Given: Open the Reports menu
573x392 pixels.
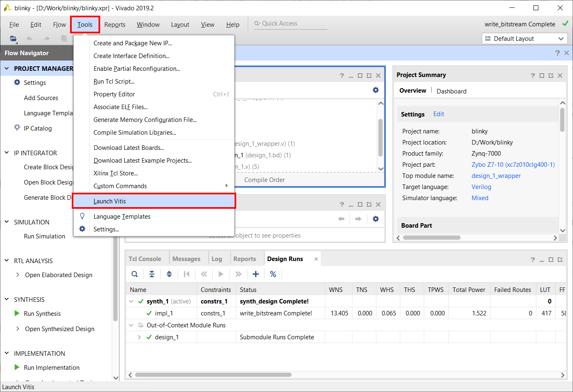Looking at the screenshot, I should (x=115, y=25).
